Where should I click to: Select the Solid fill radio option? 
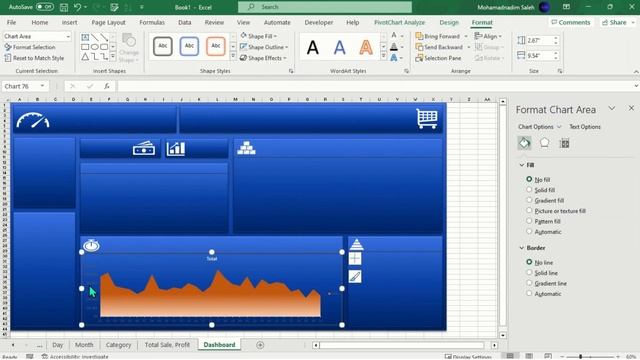click(529, 190)
